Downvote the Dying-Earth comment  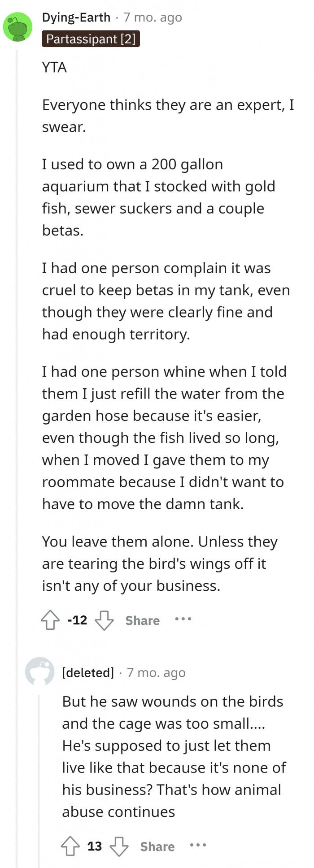[105, 620]
